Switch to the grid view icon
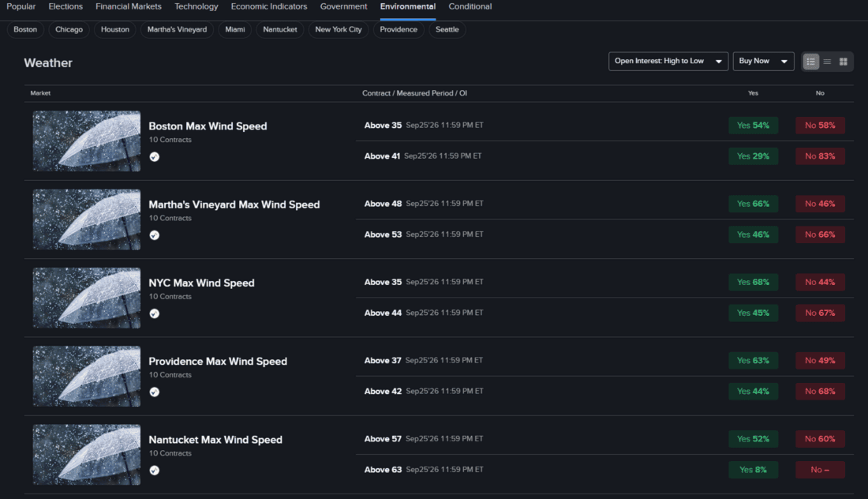 coord(843,62)
